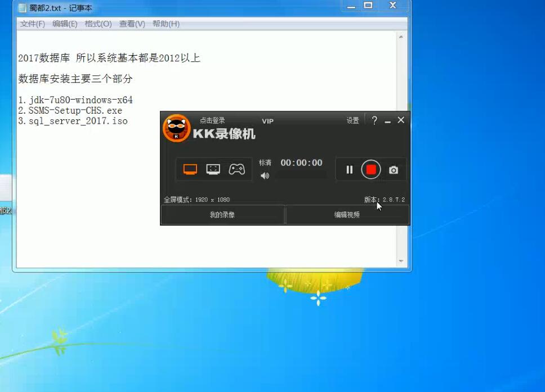
Task: Click the 点击登录 login link
Action: click(212, 120)
